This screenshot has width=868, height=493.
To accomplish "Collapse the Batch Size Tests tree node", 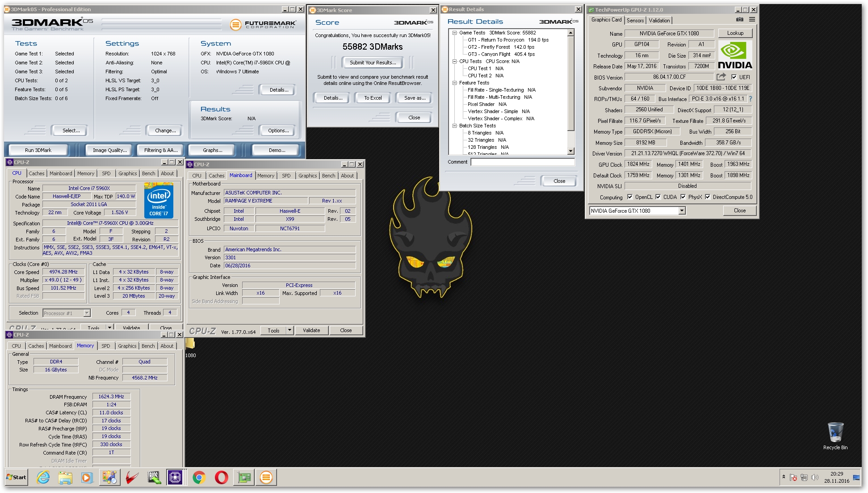I will [x=455, y=126].
